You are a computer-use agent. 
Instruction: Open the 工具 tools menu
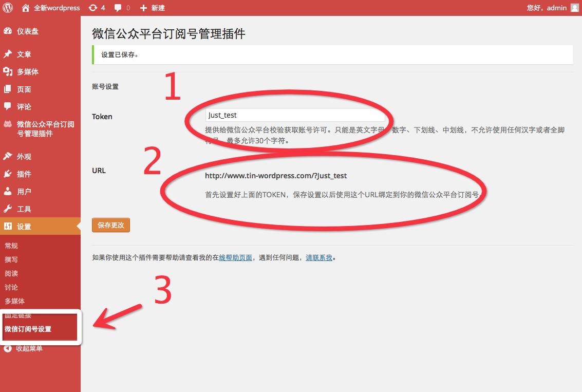(x=24, y=209)
